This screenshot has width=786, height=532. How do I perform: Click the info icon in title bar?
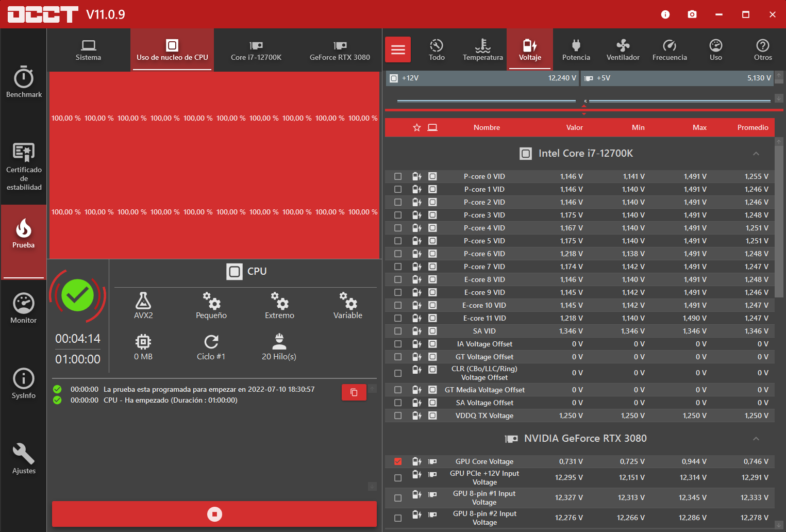tap(665, 14)
